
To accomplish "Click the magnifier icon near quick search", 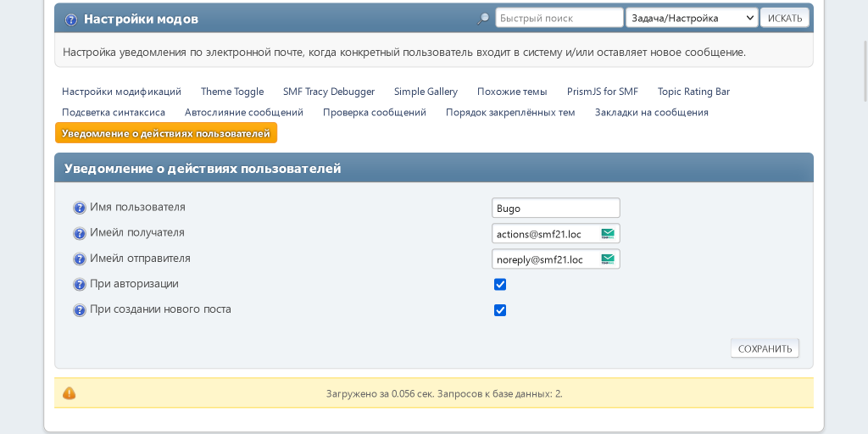I will 483,19.
